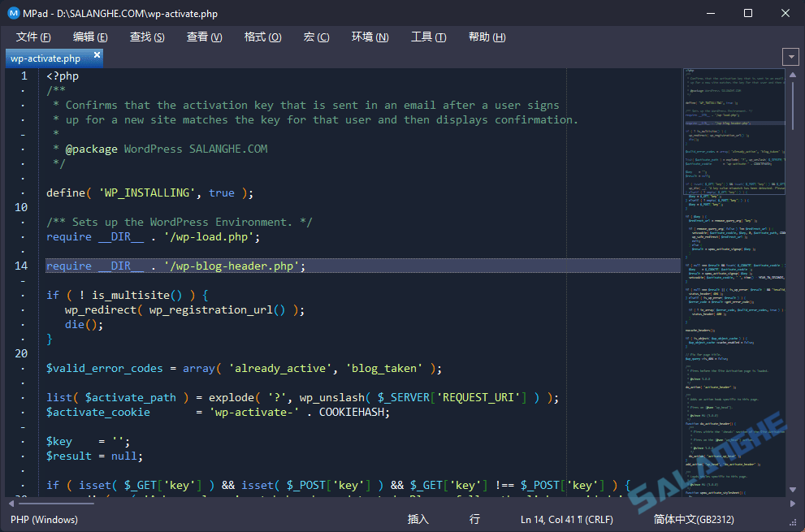This screenshot has width=805, height=532.
Task: Toggle 行 line mode in status bar
Action: click(x=474, y=519)
